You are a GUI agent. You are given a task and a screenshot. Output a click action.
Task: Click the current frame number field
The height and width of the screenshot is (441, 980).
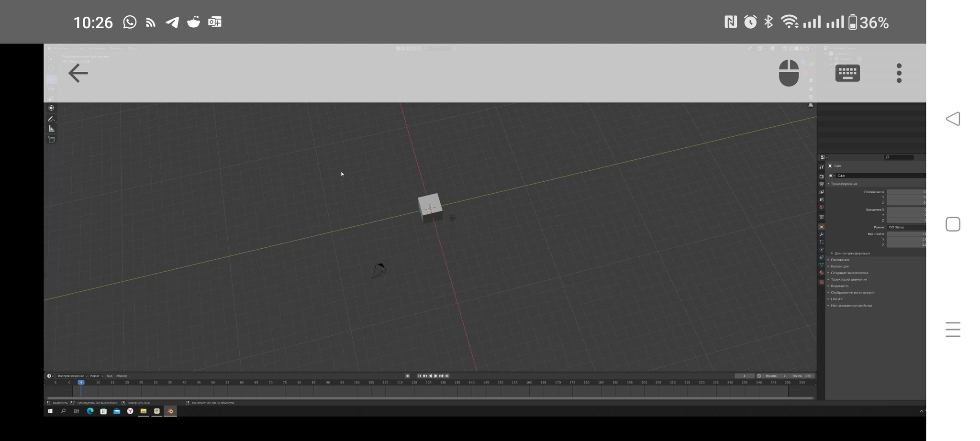[744, 376]
